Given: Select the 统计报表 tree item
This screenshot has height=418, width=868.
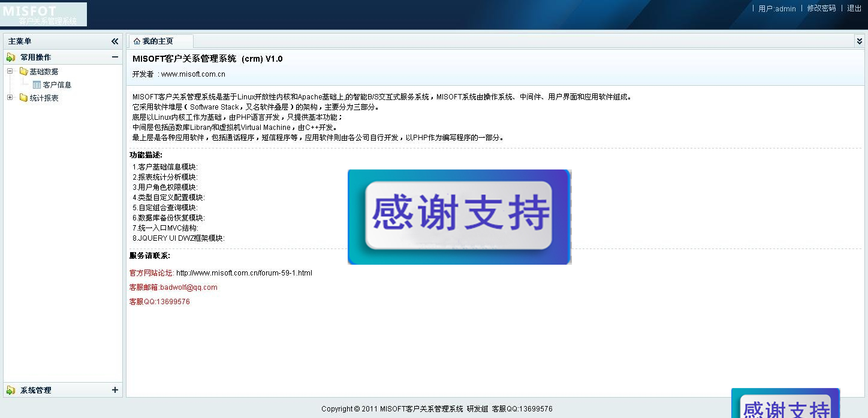Looking at the screenshot, I should (x=44, y=98).
